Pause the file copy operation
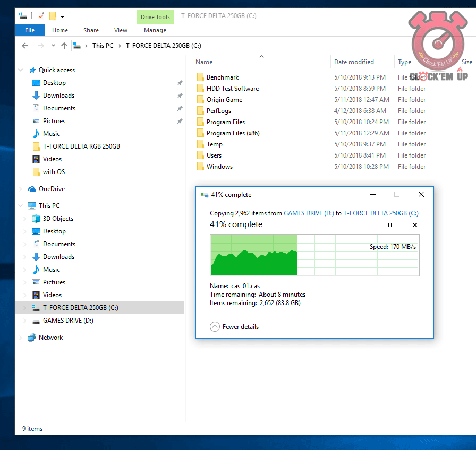Image resolution: width=476 pixels, height=450 pixels. point(390,225)
